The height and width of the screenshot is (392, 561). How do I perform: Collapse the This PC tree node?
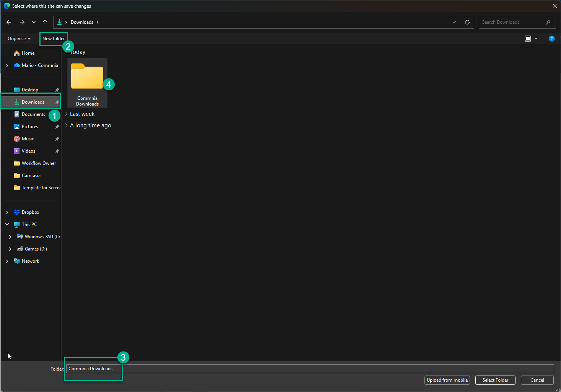coord(7,224)
